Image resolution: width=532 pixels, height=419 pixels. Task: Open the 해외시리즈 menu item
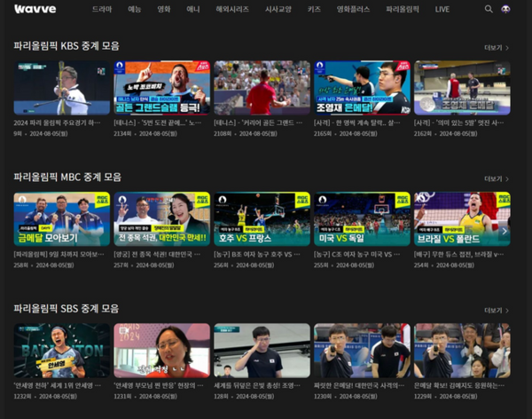coord(232,9)
